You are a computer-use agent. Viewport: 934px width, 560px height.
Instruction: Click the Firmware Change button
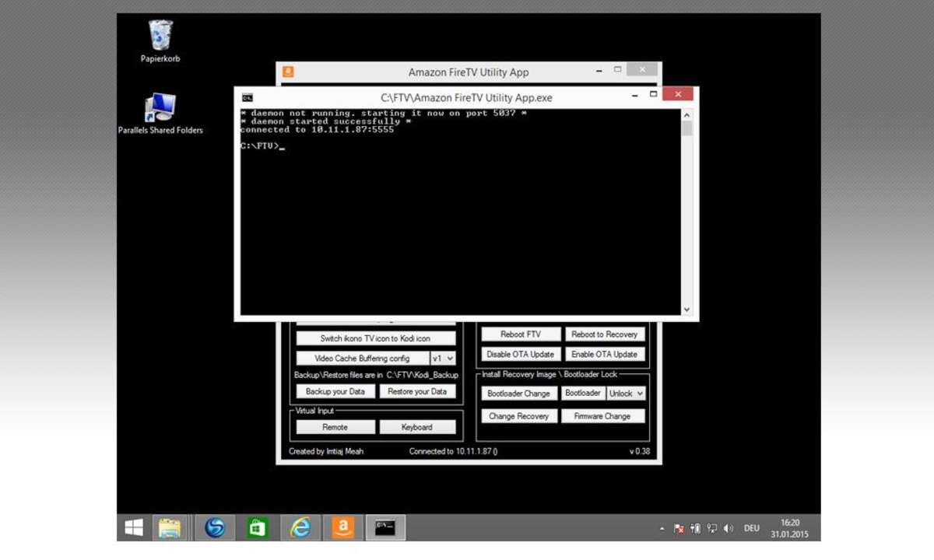(602, 416)
